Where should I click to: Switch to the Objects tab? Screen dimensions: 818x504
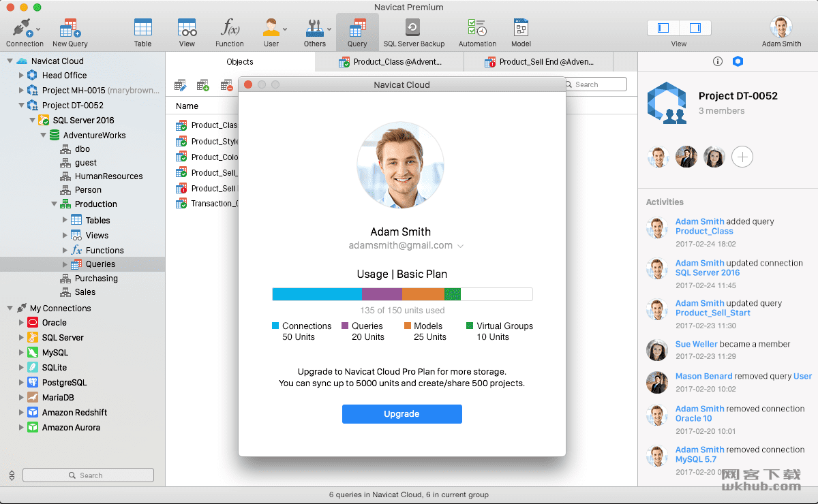[240, 62]
